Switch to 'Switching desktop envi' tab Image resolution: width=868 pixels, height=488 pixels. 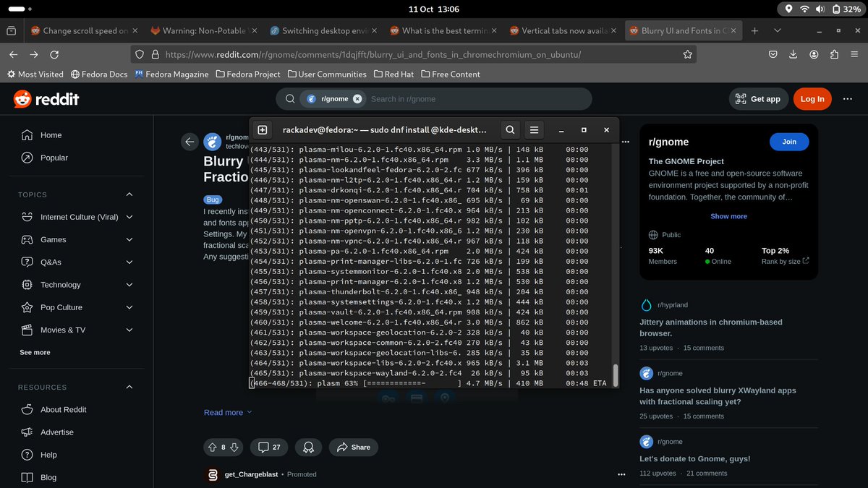tap(323, 31)
